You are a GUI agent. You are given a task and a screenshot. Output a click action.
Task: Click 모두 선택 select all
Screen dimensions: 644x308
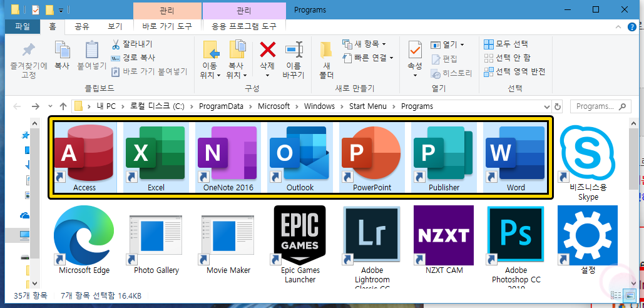[x=506, y=44]
